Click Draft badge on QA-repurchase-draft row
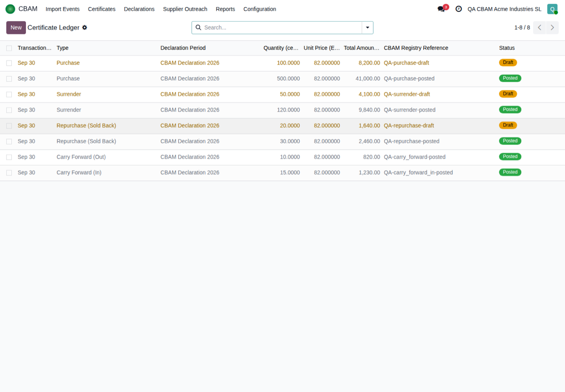Image resolution: width=565 pixels, height=392 pixels. (508, 125)
